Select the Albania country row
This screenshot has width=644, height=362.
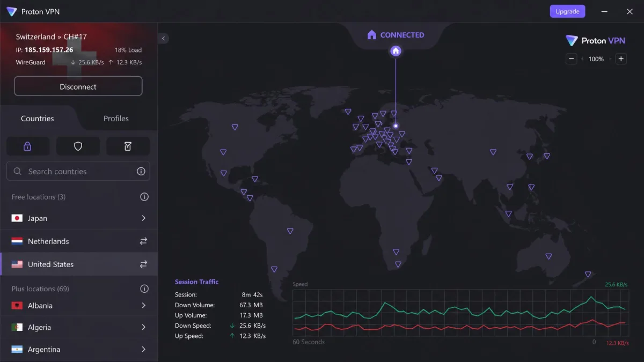pos(79,306)
